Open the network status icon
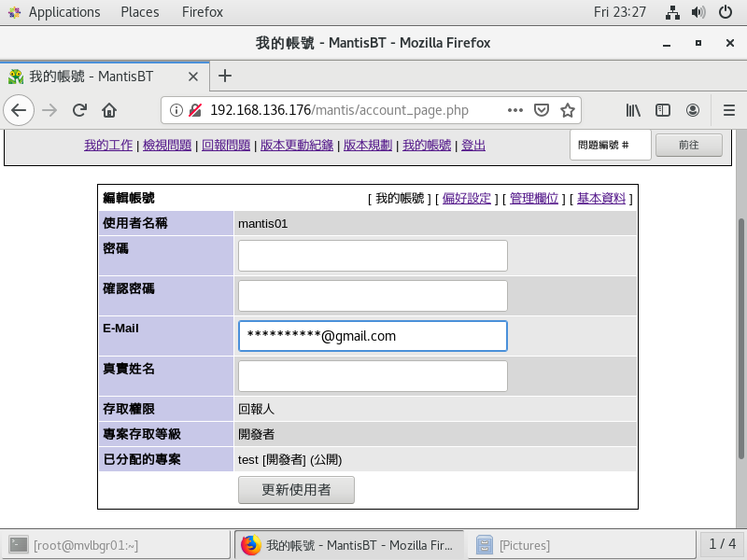 (x=672, y=12)
